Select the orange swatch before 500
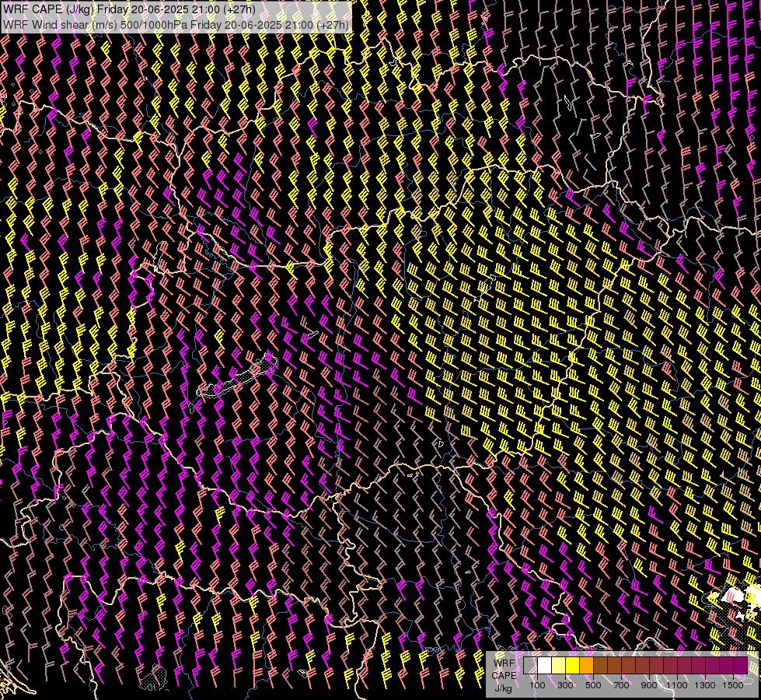 tap(586, 666)
